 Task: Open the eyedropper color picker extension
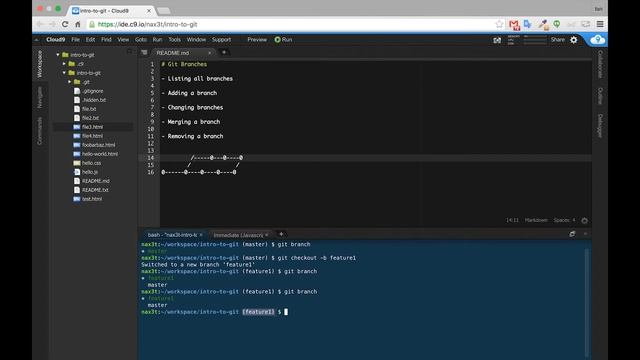[x=543, y=24]
